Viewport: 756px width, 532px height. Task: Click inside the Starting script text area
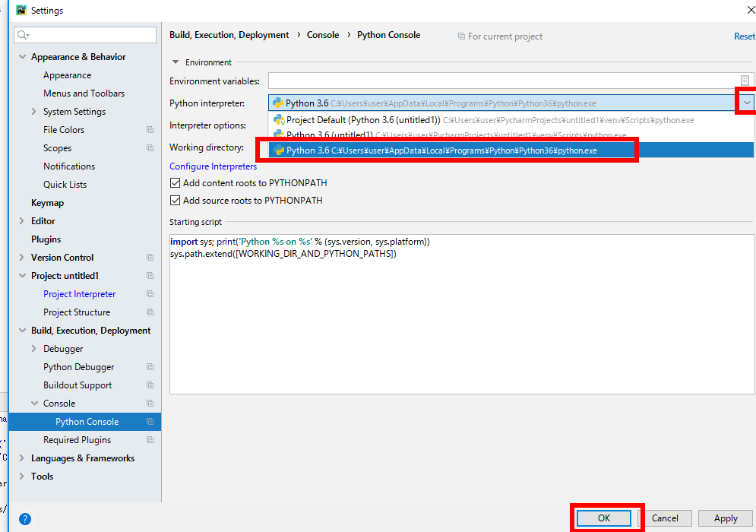pyautogui.click(x=462, y=314)
